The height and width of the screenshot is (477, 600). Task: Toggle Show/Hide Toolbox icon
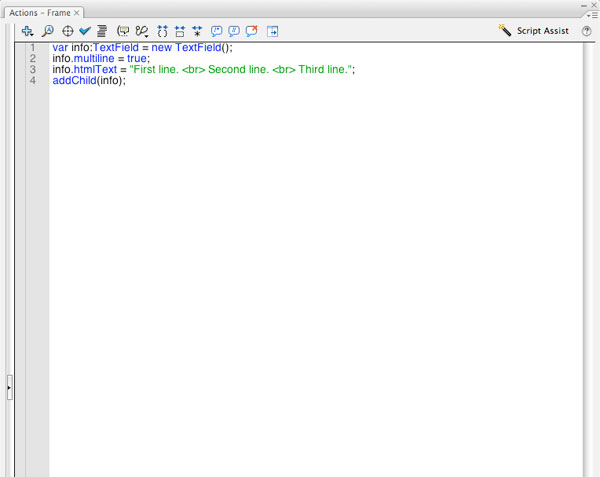pyautogui.click(x=272, y=31)
